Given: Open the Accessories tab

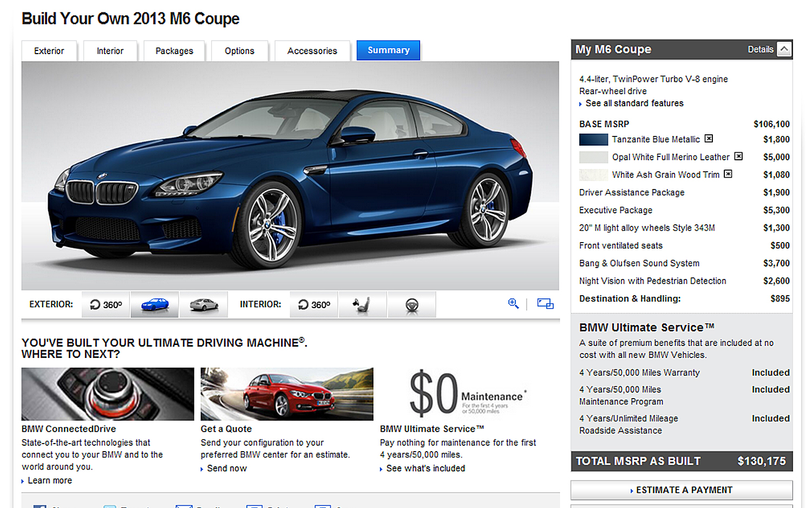Looking at the screenshot, I should pyautogui.click(x=312, y=51).
